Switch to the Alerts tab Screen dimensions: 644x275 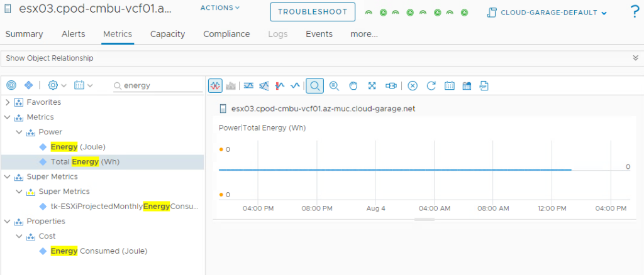[73, 34]
